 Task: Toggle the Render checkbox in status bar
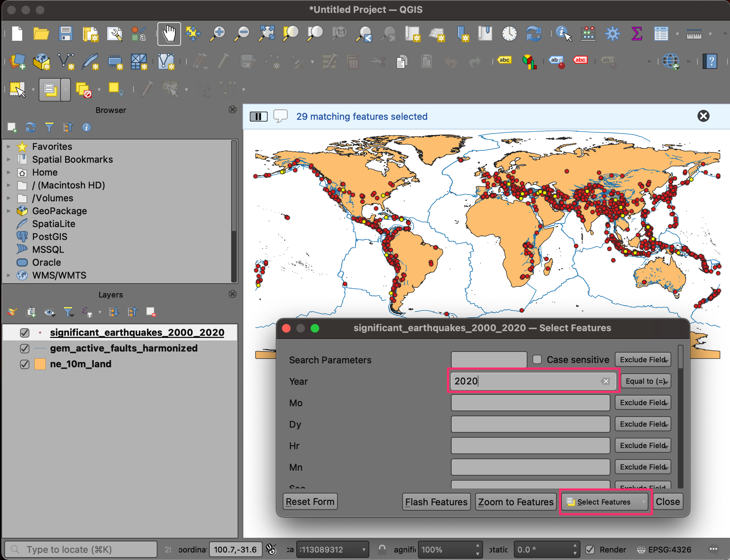(x=590, y=549)
